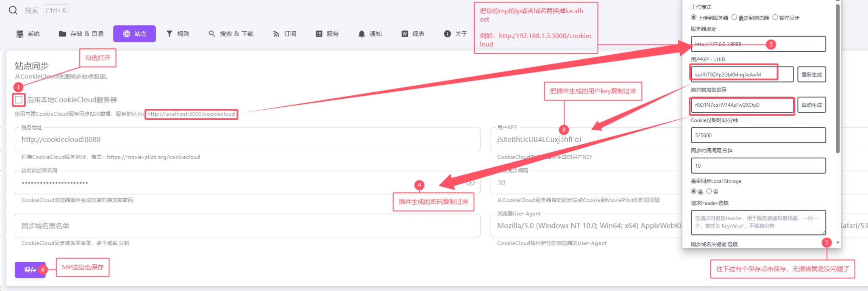Click the 同步域名黑名单 input field

[x=248, y=226]
